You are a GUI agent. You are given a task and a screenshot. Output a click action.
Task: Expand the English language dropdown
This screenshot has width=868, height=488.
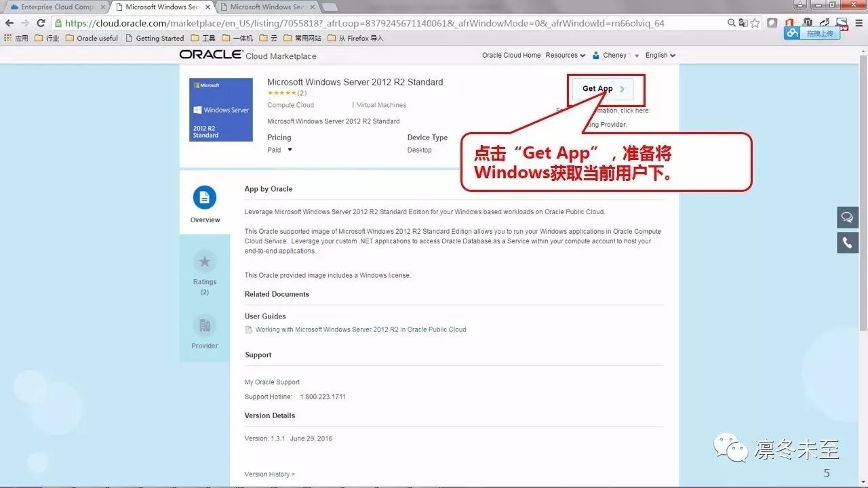point(660,55)
